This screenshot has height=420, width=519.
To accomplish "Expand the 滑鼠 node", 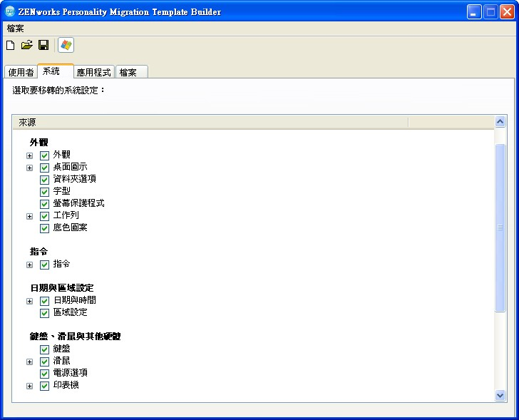I will [x=29, y=362].
